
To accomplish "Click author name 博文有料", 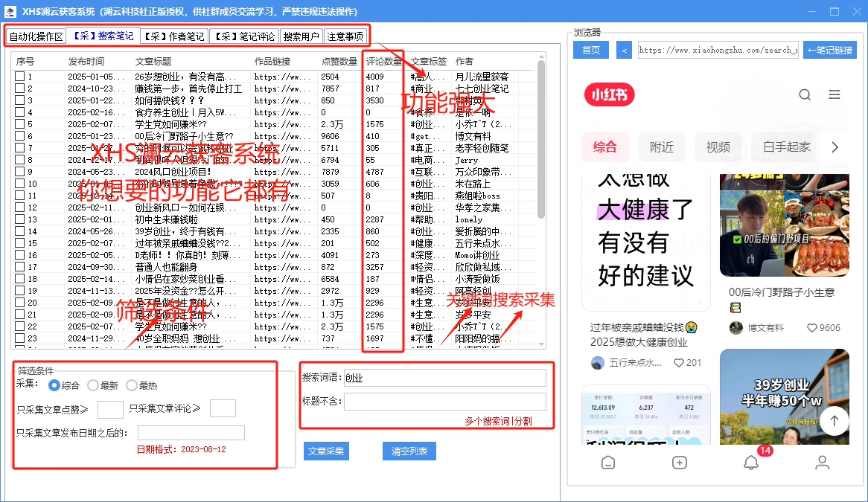I will pos(765,328).
